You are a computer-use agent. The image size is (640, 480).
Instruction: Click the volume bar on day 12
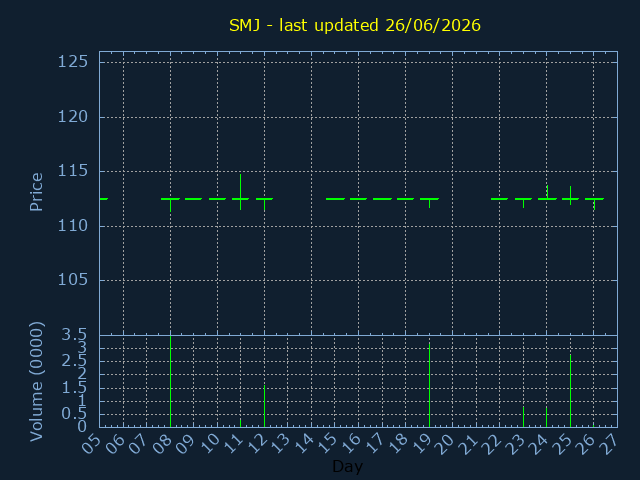(264, 406)
